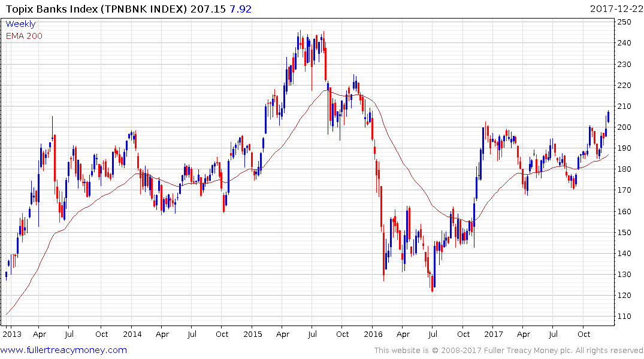The height and width of the screenshot is (359, 644).
Task: Click the 160 price axis label
Action: (x=624, y=212)
